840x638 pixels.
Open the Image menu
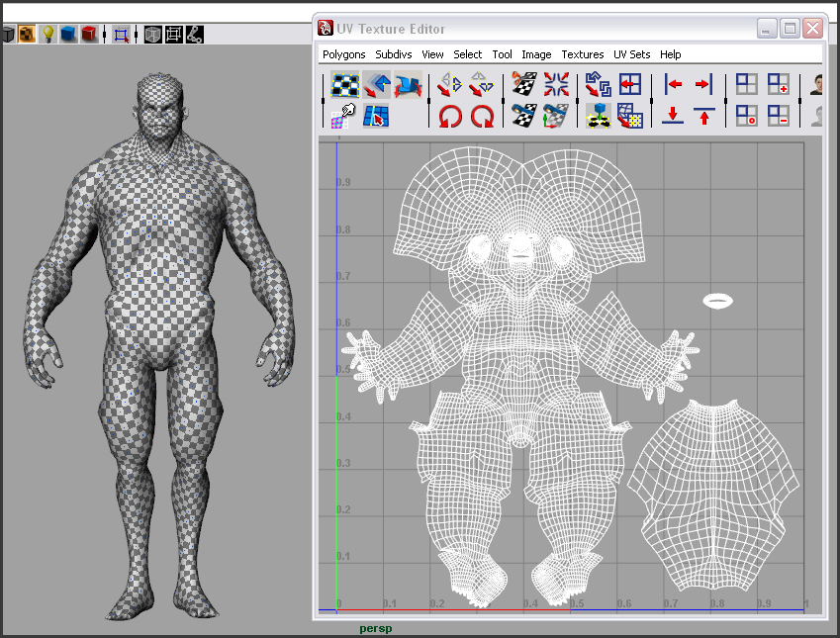click(x=536, y=54)
